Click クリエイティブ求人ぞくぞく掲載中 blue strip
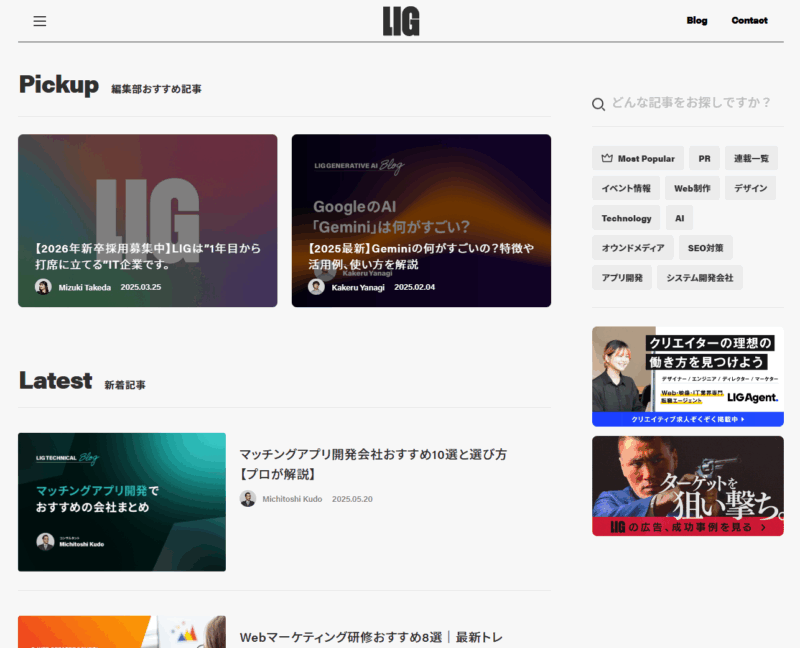 tap(688, 419)
